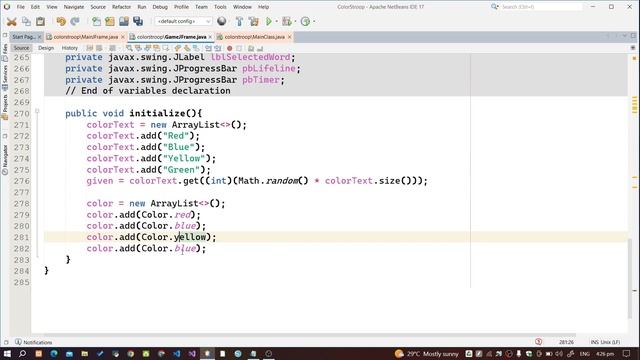Click line 281 Color.yellow text

tap(173, 237)
